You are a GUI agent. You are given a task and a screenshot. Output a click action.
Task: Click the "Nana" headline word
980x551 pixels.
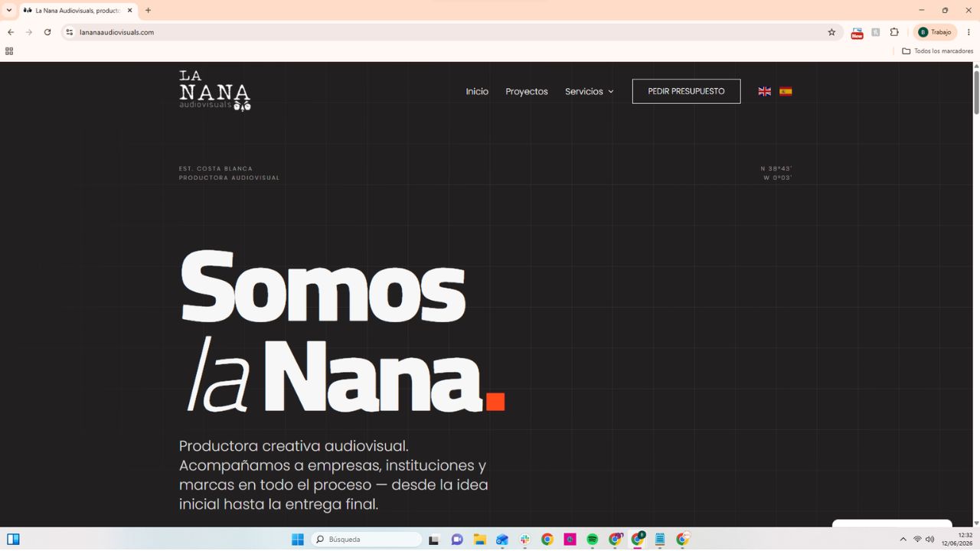374,376
